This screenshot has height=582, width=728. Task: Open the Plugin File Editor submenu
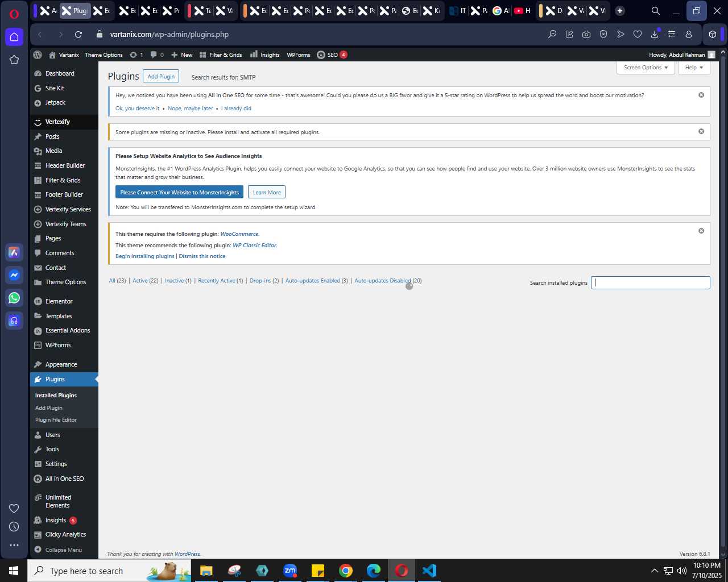(x=56, y=420)
